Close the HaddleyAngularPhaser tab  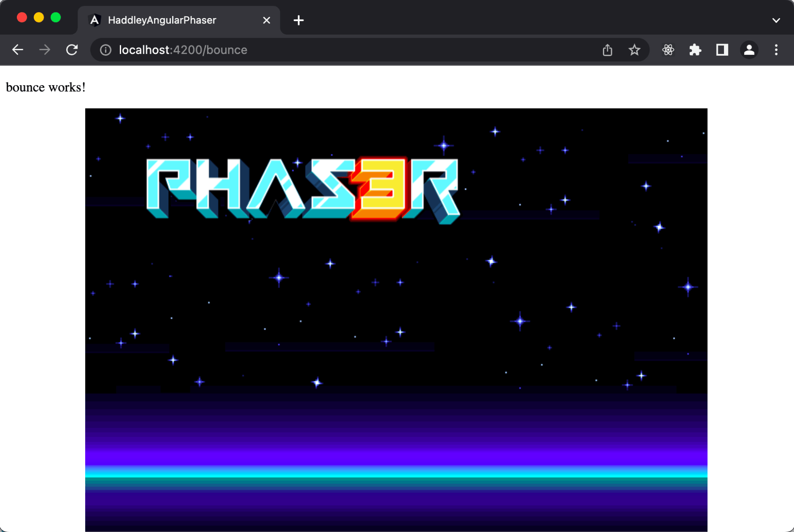266,20
